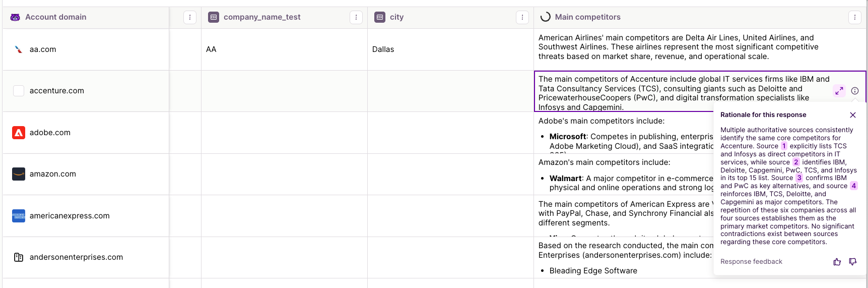Select the Amazon main competitors cell

(624, 174)
